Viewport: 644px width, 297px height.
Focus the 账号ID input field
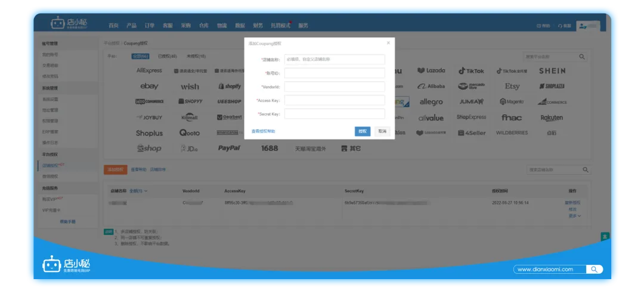335,73
